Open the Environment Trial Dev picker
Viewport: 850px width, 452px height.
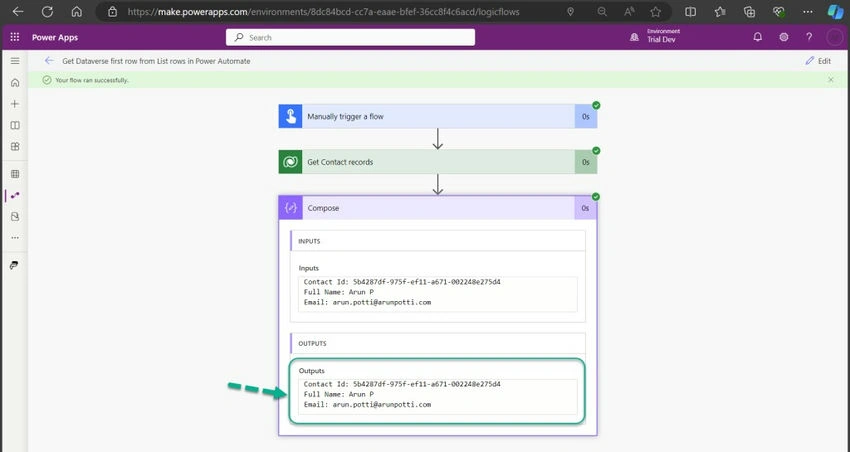(655, 37)
